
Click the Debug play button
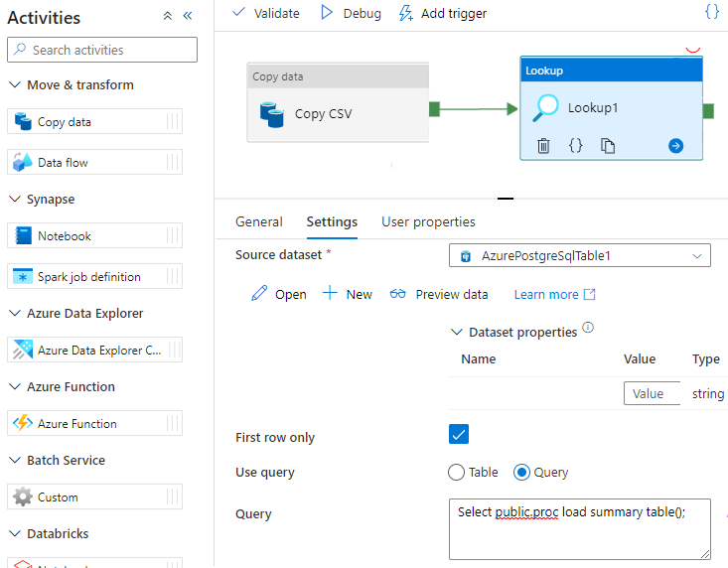click(x=351, y=13)
